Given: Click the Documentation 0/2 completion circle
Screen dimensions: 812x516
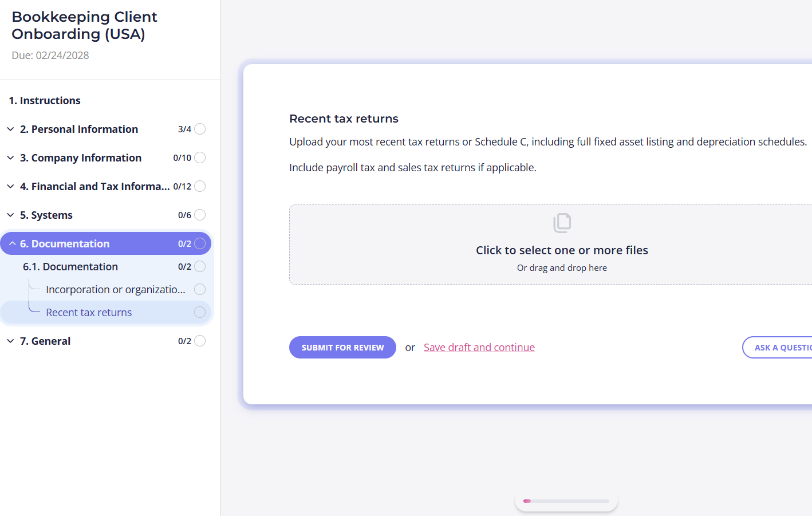Looking at the screenshot, I should point(200,243).
